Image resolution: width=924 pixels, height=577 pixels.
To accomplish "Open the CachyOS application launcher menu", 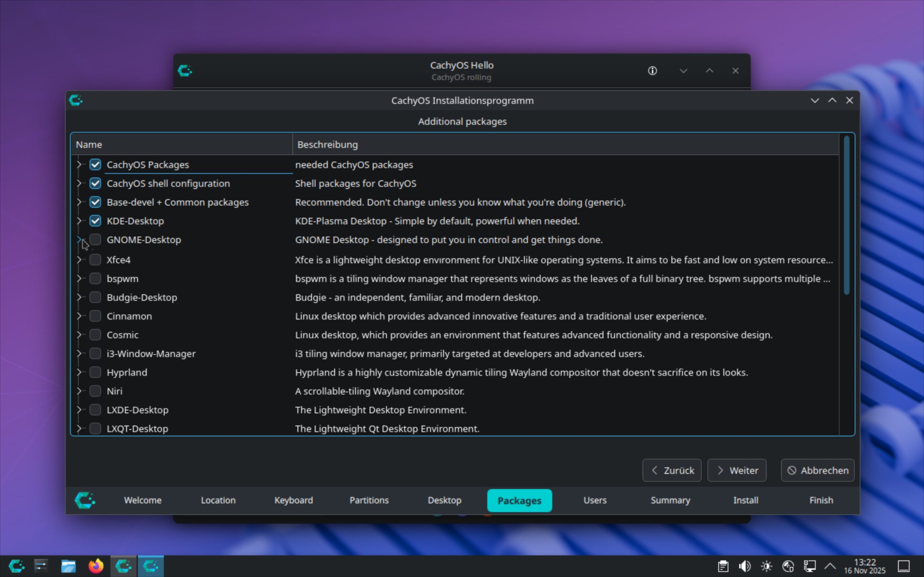I will (x=16, y=566).
